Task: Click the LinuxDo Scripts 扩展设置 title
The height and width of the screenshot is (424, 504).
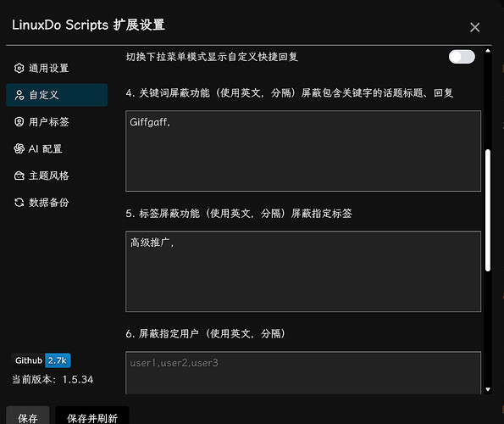Action: pyautogui.click(x=88, y=25)
